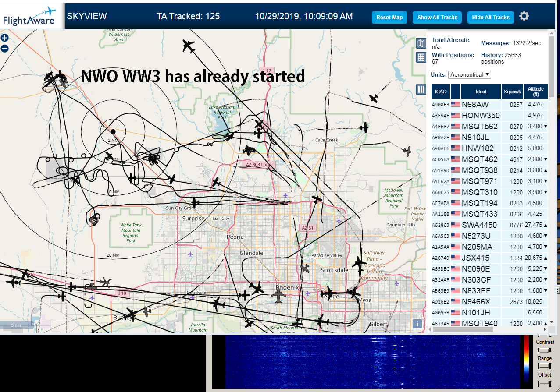560x392 pixels.
Task: Select the gray aircraft icon over Phoenix label
Action: pyautogui.click(x=278, y=294)
